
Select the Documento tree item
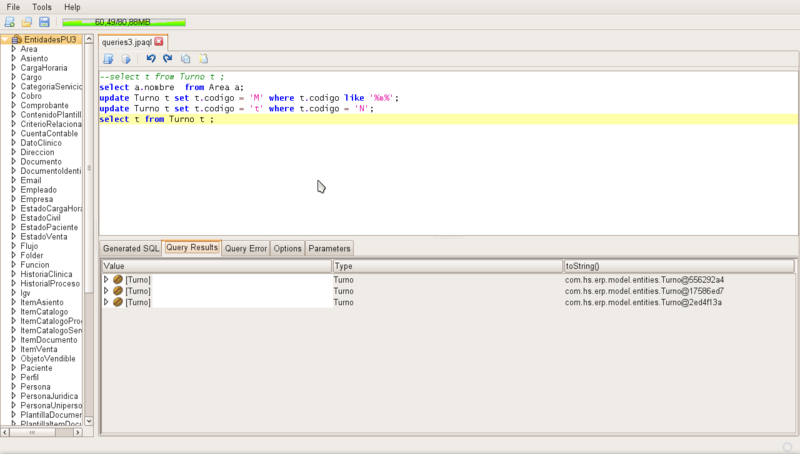[41, 161]
